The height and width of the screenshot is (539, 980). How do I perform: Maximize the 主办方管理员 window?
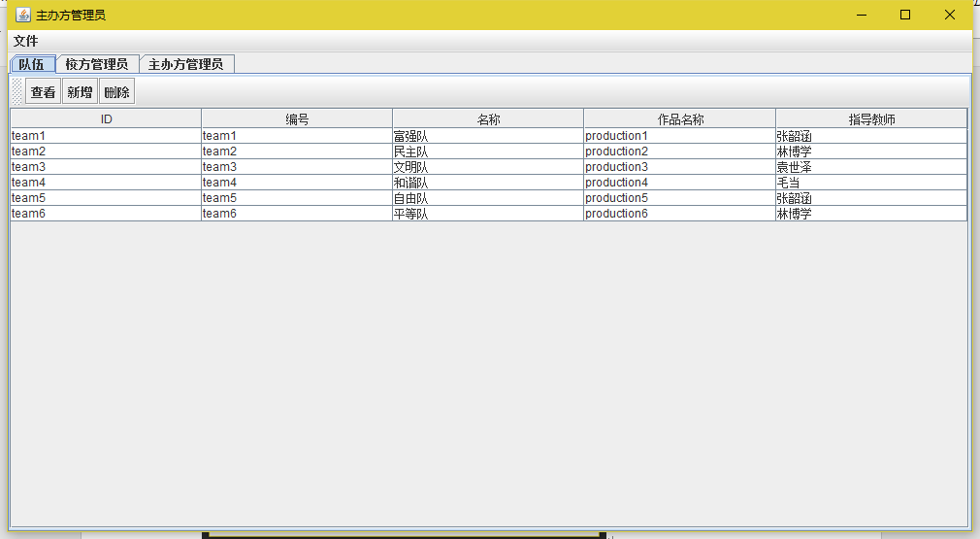click(905, 15)
